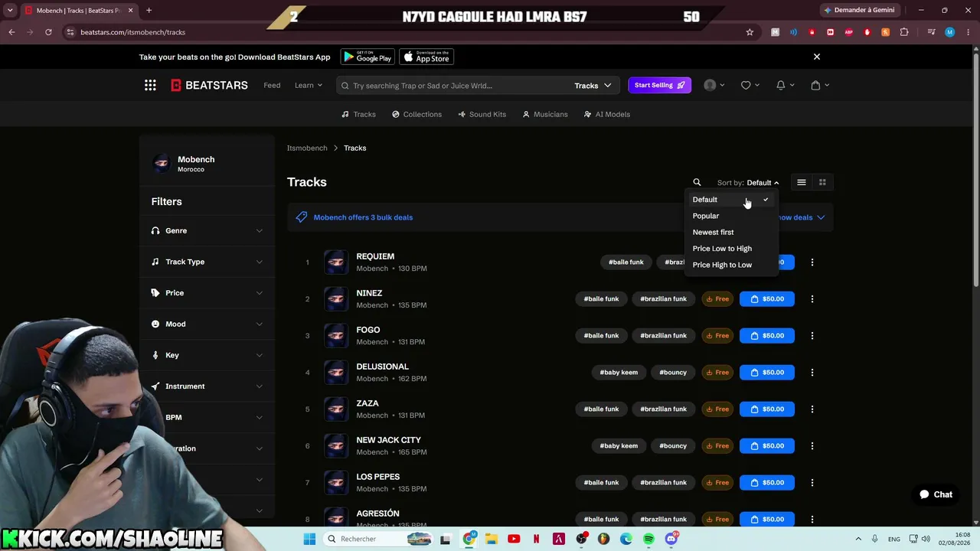Expand the BPM filter
The image size is (980, 551).
207,417
